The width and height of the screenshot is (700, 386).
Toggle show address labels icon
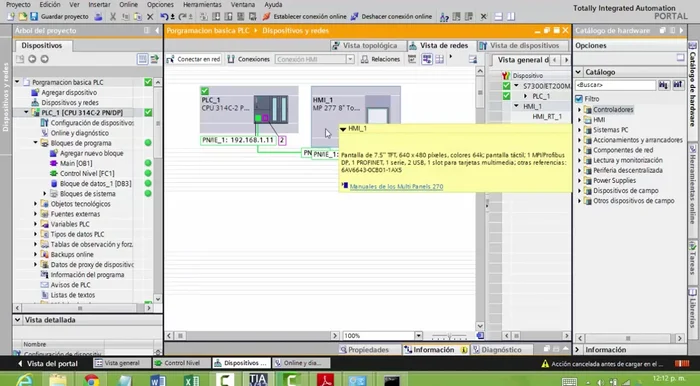point(412,59)
